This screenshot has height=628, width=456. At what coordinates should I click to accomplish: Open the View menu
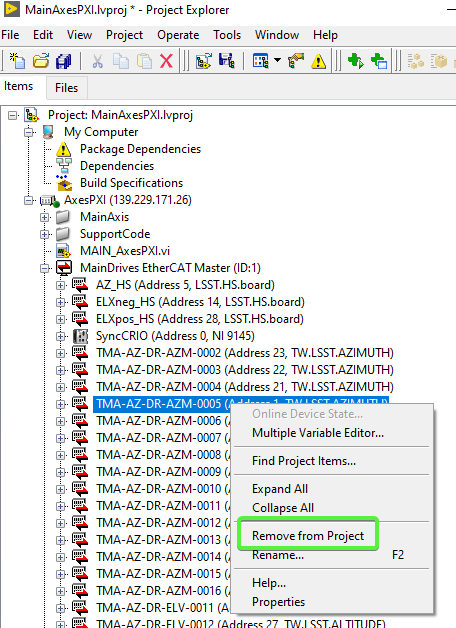click(79, 35)
